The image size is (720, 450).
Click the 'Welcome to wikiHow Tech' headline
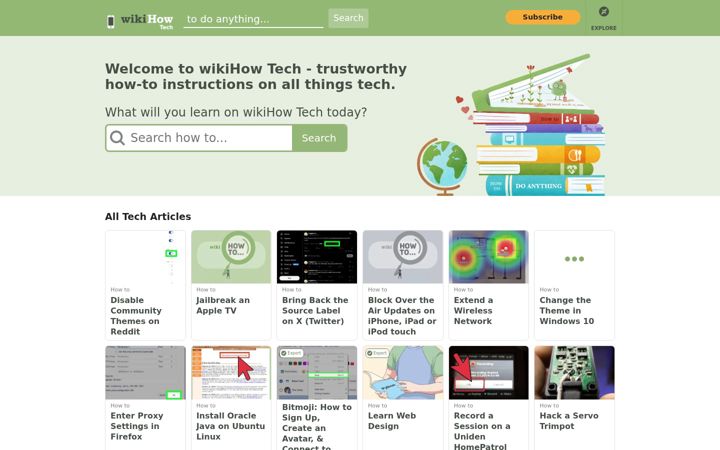click(256, 76)
